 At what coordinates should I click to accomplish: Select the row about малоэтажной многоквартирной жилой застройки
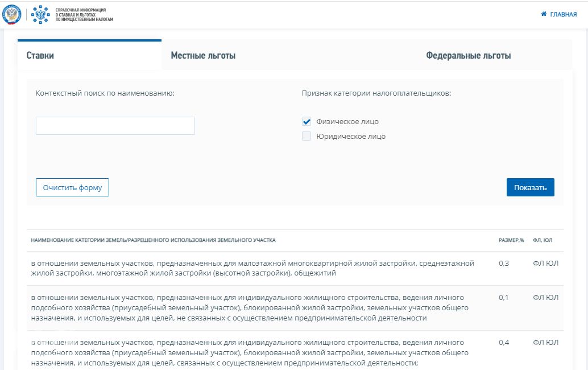click(x=252, y=268)
